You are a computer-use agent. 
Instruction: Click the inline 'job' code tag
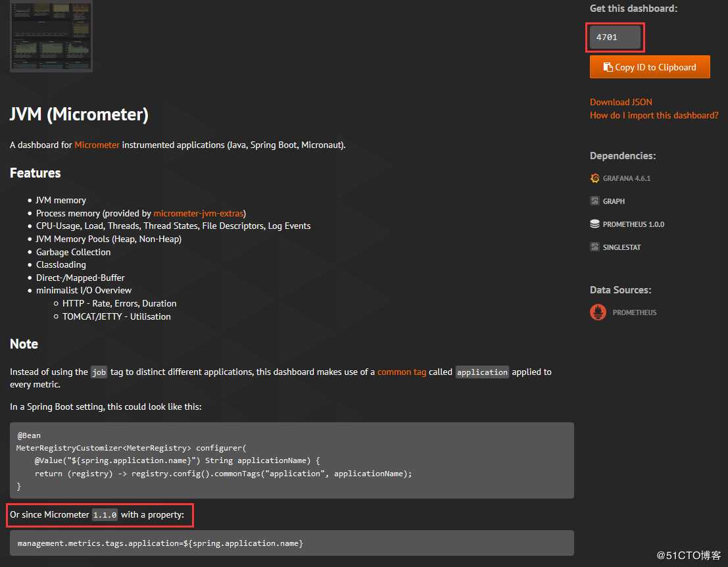tap(99, 372)
